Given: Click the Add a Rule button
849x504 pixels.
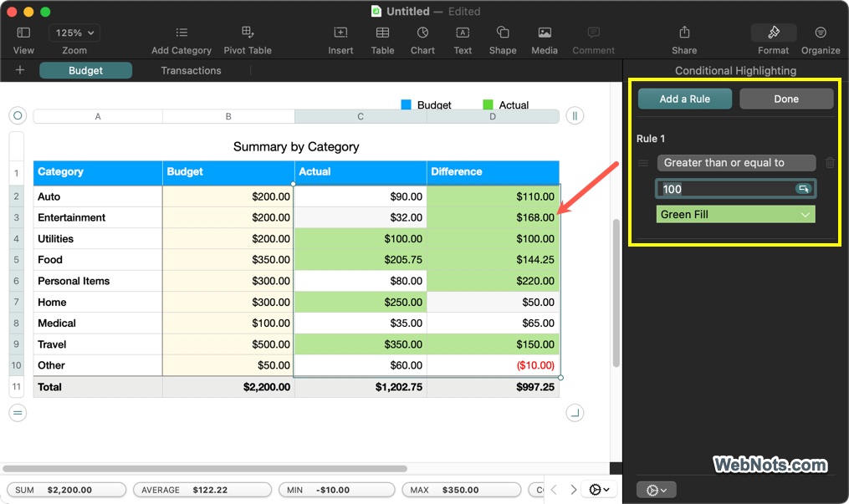Looking at the screenshot, I should click(685, 99).
